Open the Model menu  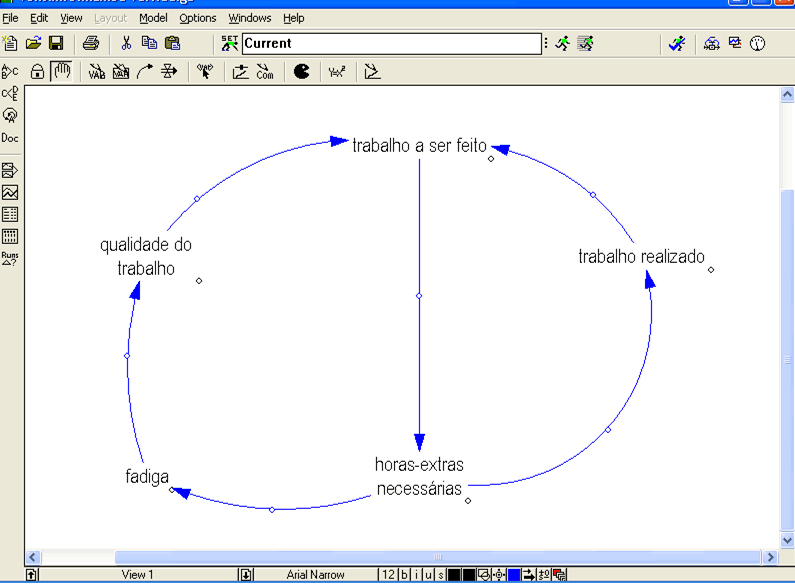[x=153, y=18]
